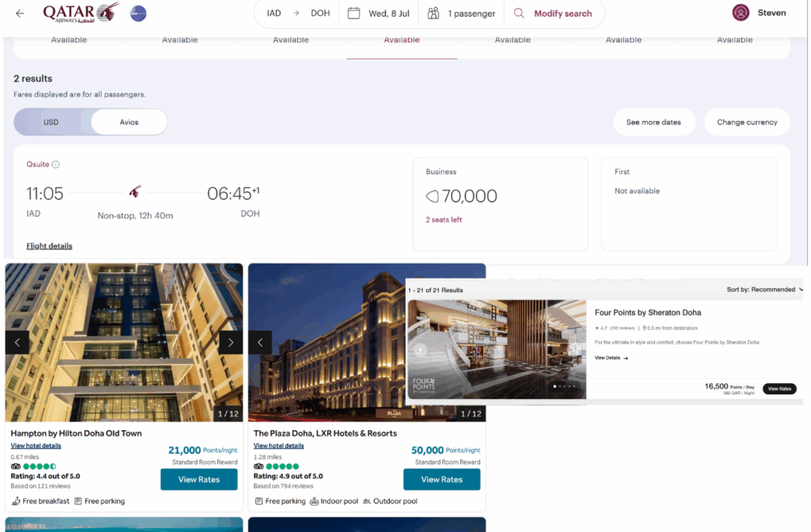The height and width of the screenshot is (532, 811).
Task: Show next Hampton by Hilton photo
Action: [x=230, y=342]
